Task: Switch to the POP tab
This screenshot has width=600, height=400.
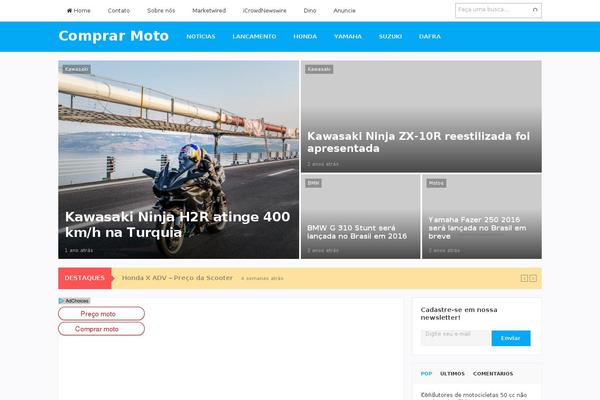Action: click(x=426, y=374)
